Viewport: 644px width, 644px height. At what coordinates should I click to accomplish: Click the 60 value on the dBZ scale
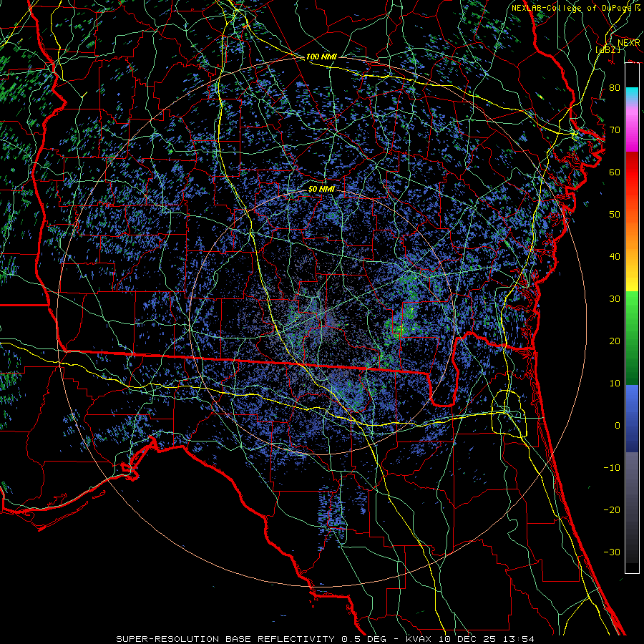click(615, 172)
